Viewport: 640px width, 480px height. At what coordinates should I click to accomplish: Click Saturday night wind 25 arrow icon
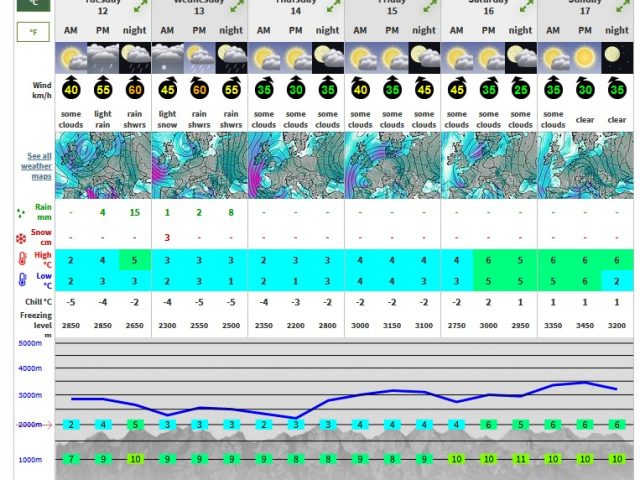(x=520, y=88)
